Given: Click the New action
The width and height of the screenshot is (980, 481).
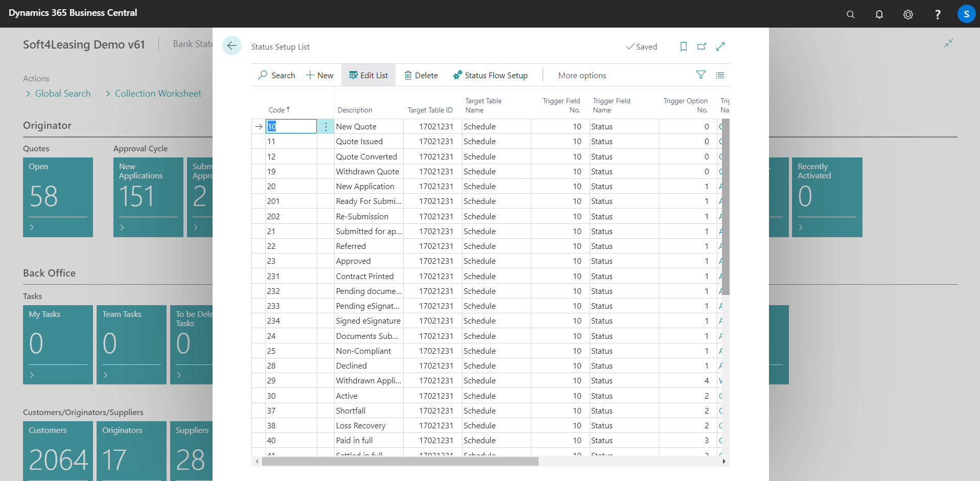Looking at the screenshot, I should click(x=320, y=75).
